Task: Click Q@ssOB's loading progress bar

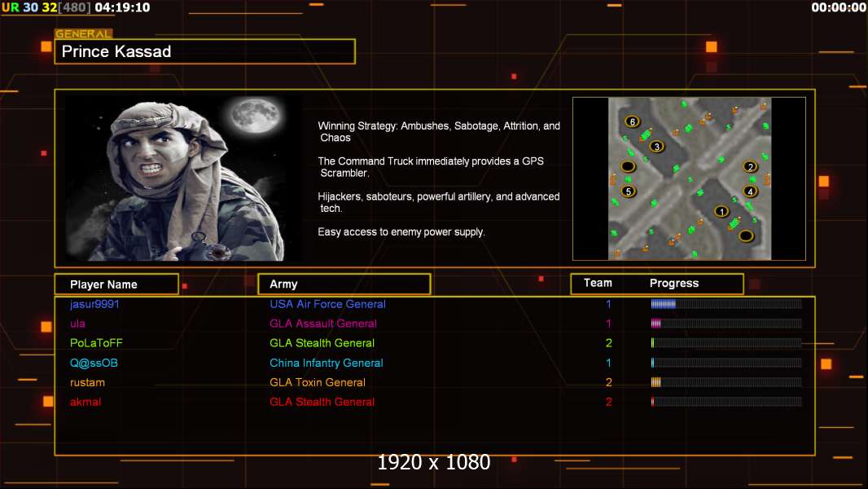Action: tap(726, 363)
